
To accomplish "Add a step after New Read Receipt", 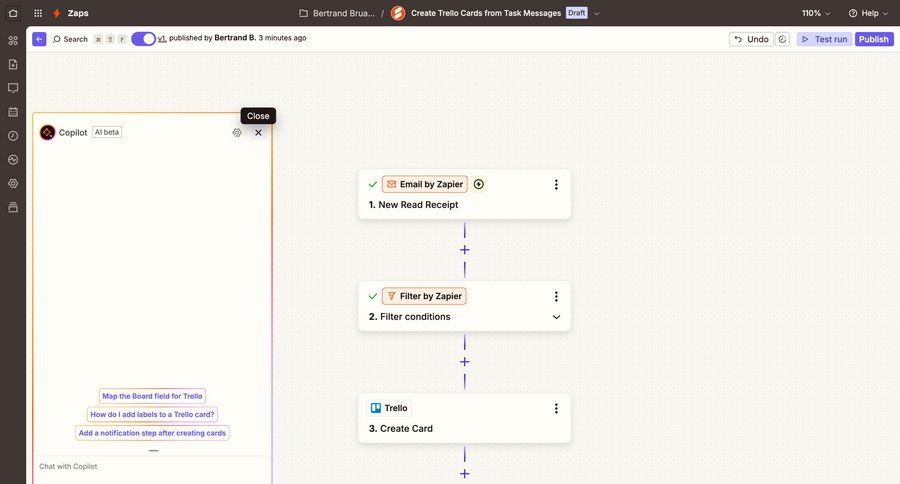I will click(x=464, y=250).
